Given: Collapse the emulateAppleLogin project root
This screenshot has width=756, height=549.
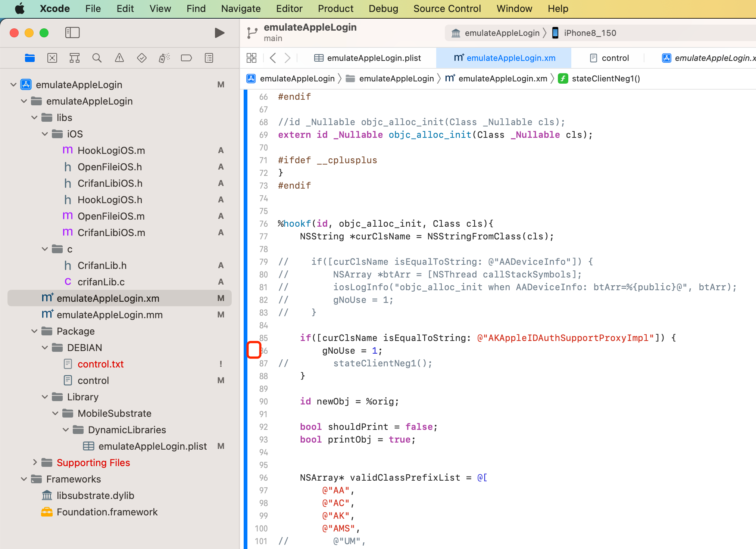Looking at the screenshot, I should click(13, 85).
